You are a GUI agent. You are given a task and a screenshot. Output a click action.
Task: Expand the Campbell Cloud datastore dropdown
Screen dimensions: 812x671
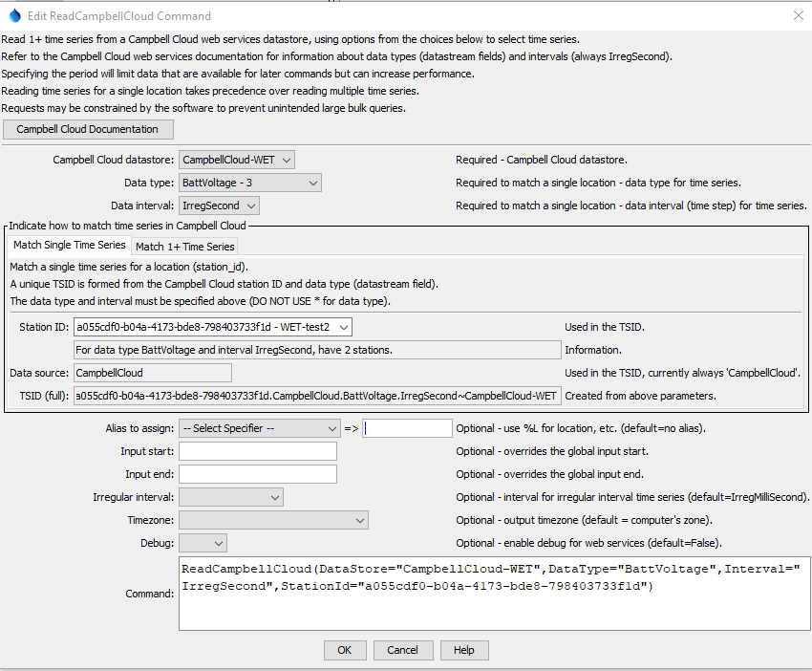pos(237,160)
